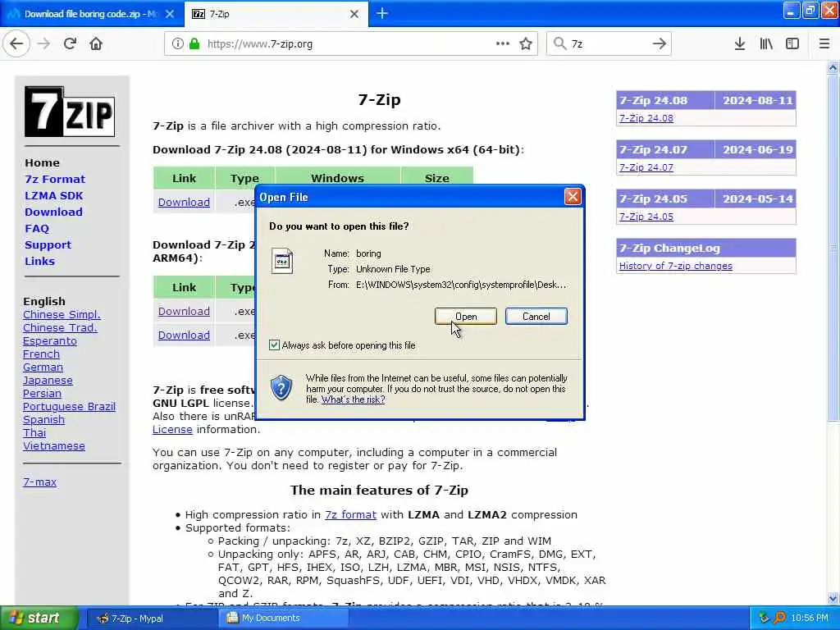Switch language to Vietnamese
Viewport: 840px width, 630px height.
click(53, 445)
